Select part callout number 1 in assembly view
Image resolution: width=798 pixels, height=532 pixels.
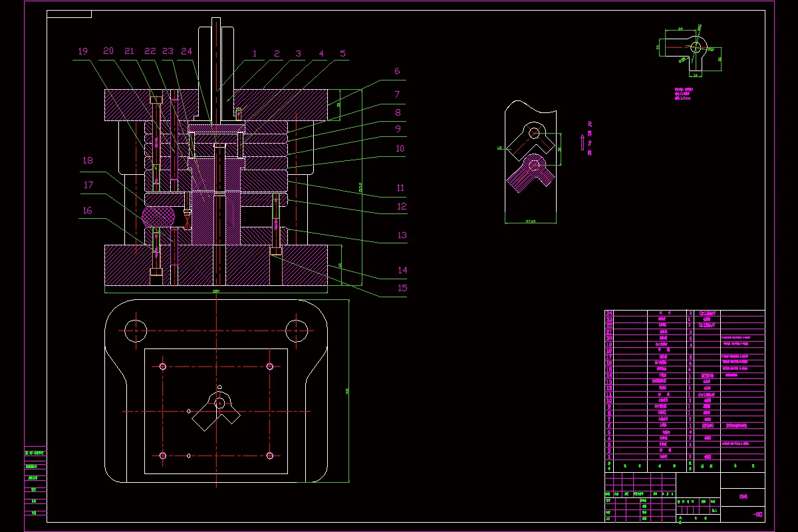coord(254,54)
